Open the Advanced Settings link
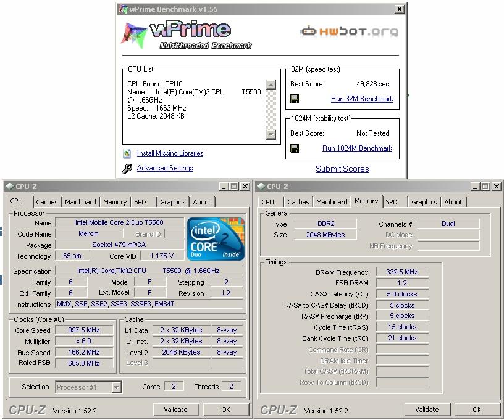The image size is (504, 420). click(x=165, y=168)
